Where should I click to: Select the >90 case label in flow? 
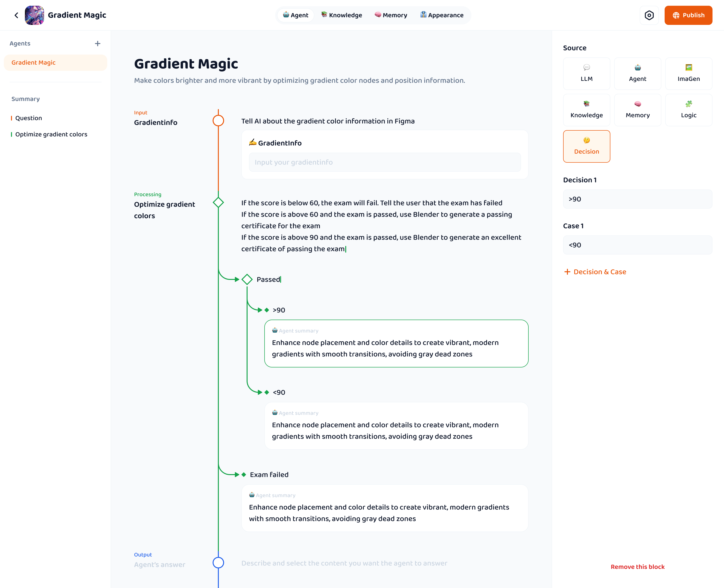point(279,310)
